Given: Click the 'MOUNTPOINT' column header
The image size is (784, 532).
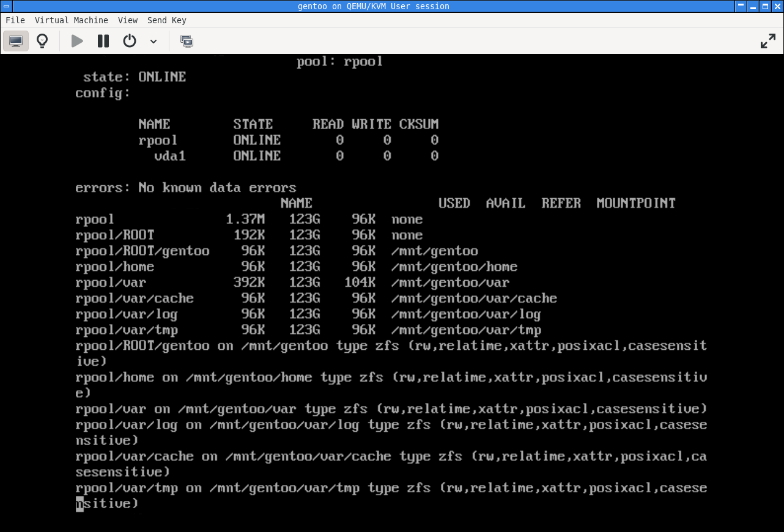Looking at the screenshot, I should [x=636, y=204].
